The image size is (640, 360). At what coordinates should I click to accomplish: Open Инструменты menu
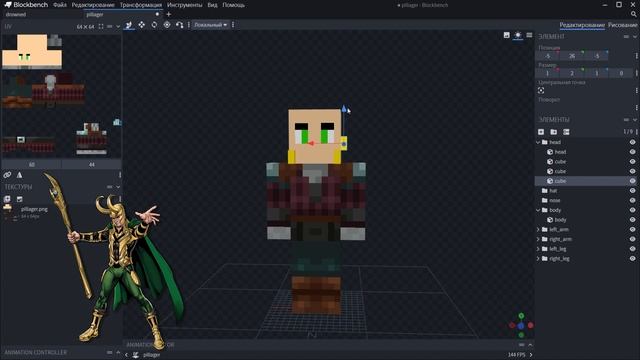(184, 5)
